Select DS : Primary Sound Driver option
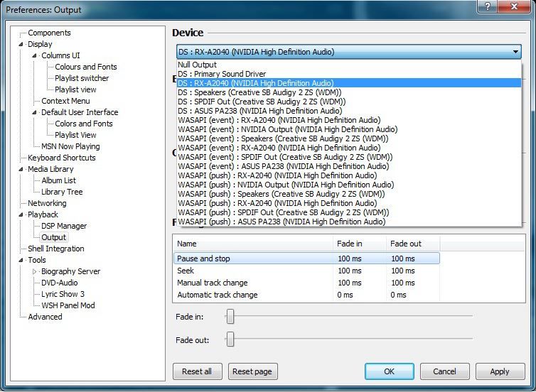 (x=349, y=74)
